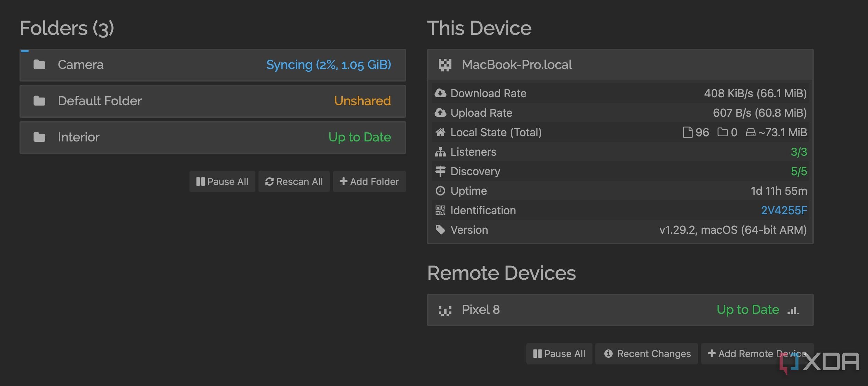The image size is (868, 386).
Task: Click the version v1.29.2 text
Action: pyautogui.click(x=733, y=230)
